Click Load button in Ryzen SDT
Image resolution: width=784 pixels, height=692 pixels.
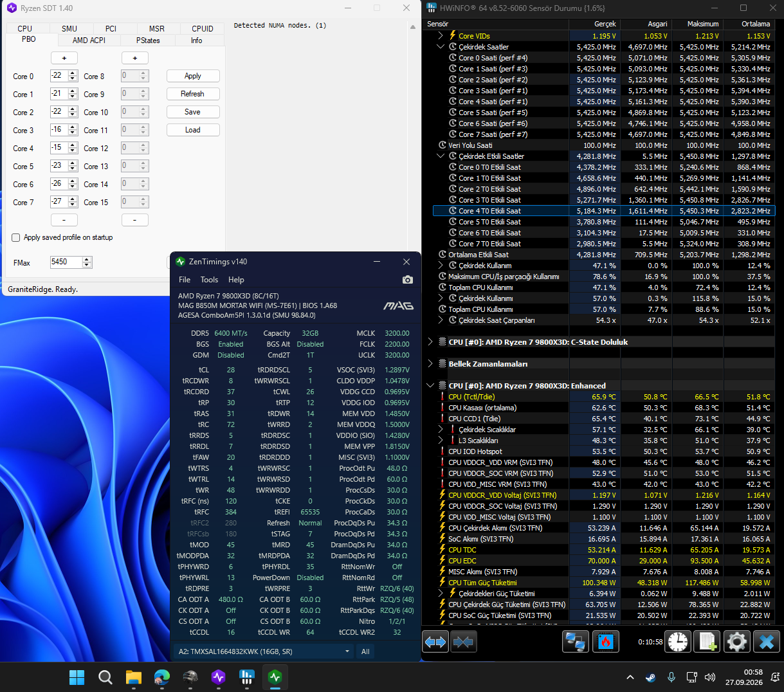tap(193, 130)
